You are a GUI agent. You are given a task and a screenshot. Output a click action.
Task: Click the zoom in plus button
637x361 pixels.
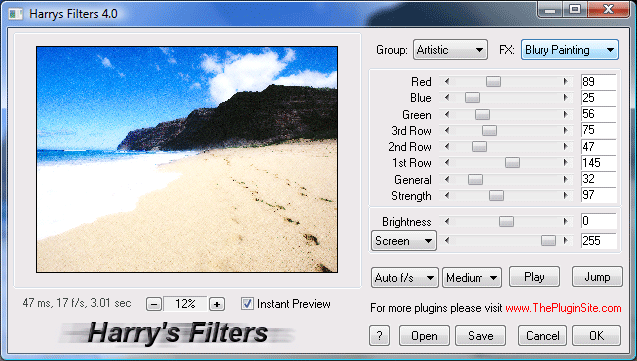[217, 304]
